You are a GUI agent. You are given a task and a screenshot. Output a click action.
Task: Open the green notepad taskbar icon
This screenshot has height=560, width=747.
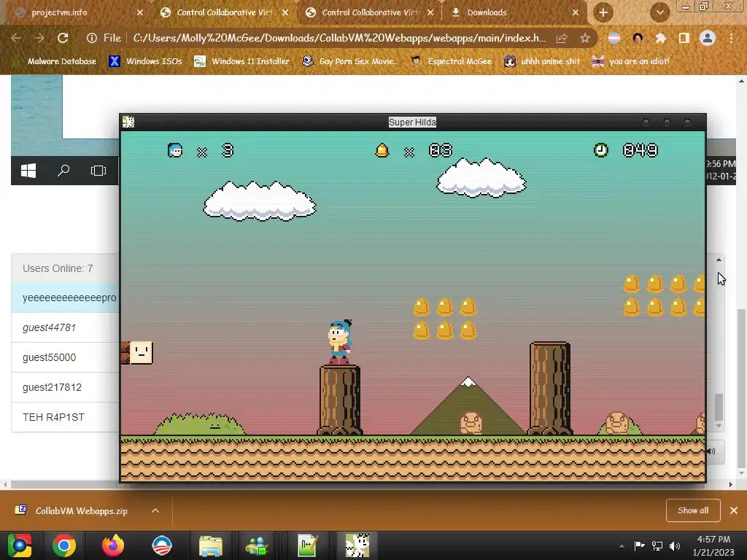pyautogui.click(x=308, y=545)
